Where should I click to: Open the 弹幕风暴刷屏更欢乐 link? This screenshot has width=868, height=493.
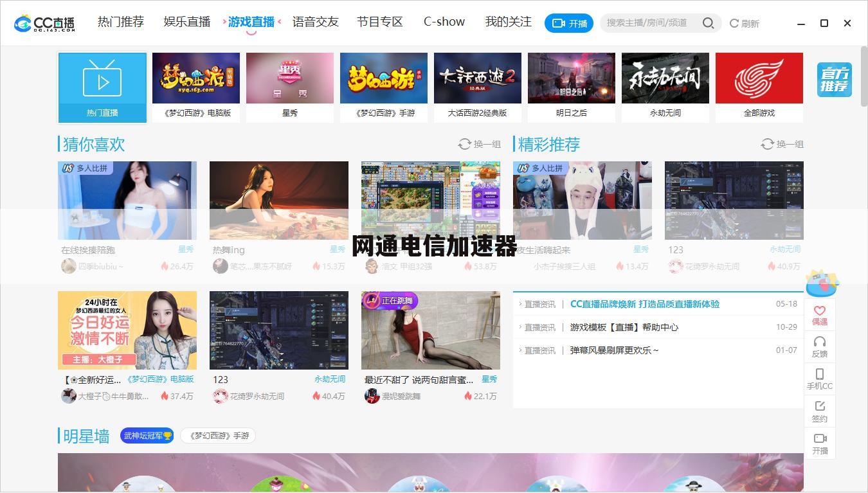tap(614, 350)
